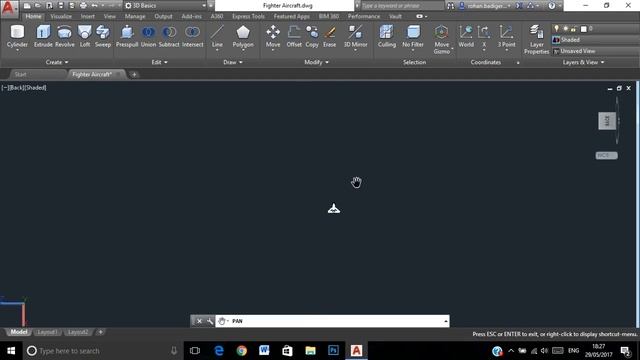Expand the Layers & View panel
The height and width of the screenshot is (360, 640).
pos(583,62)
